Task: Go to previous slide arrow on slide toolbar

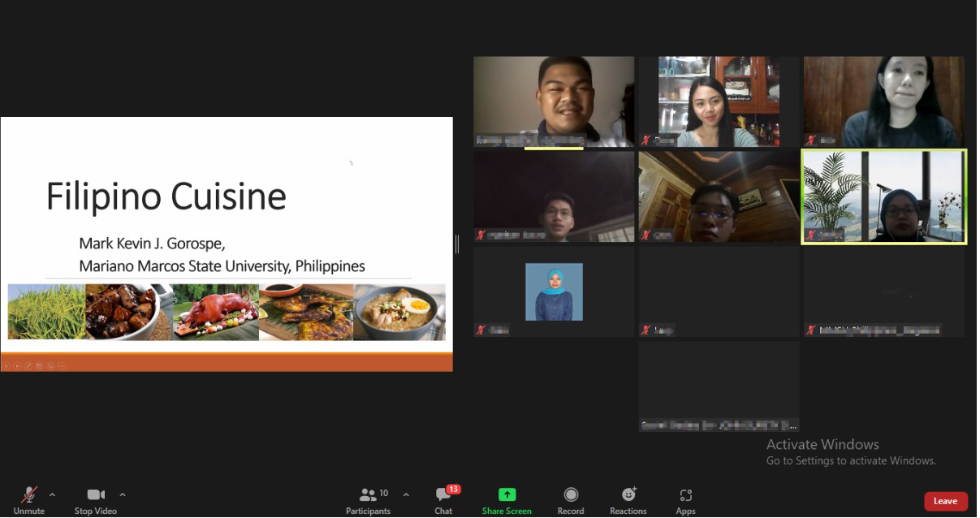Action: 6,366
